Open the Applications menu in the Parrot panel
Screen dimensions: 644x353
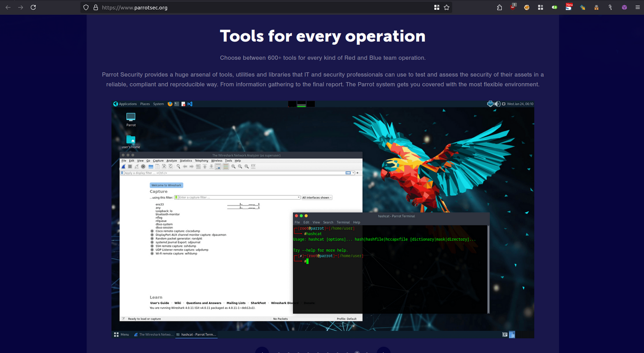pyautogui.click(x=125, y=104)
